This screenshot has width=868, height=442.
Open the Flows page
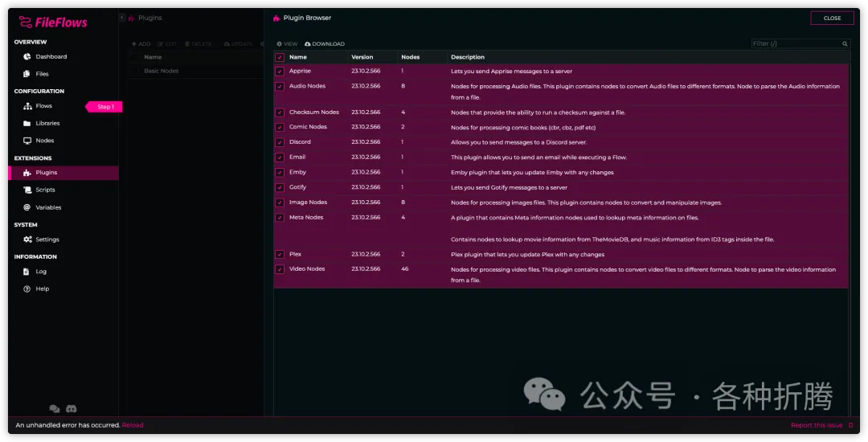43,105
